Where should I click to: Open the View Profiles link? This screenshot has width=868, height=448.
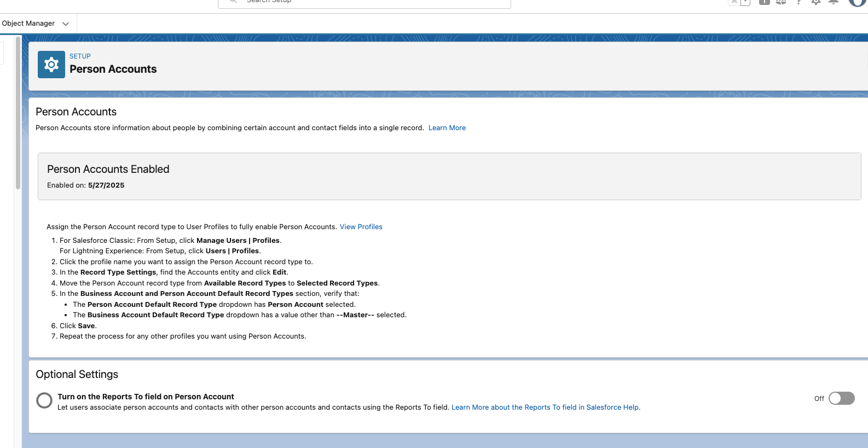coord(361,227)
